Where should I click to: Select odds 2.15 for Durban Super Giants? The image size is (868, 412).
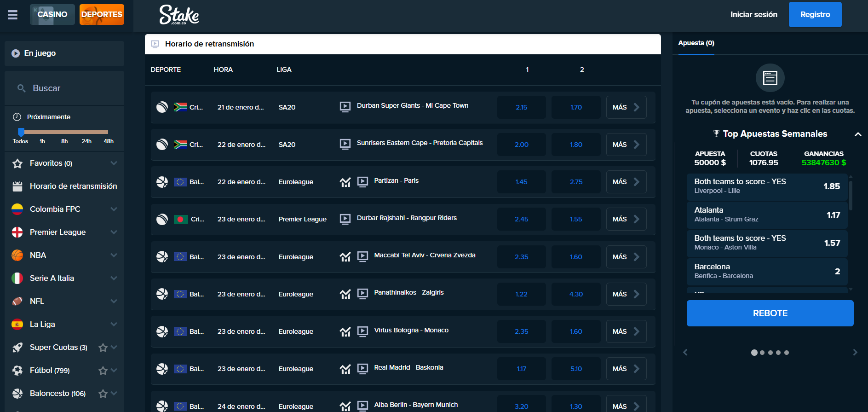(522, 107)
